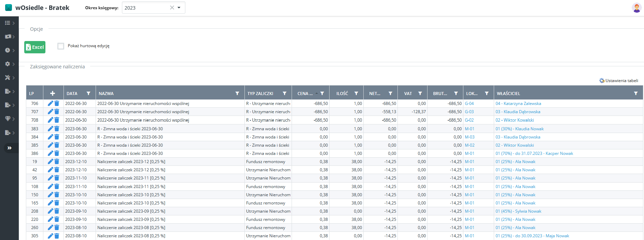Open filter for WŁAŚCICIEL column

(x=636, y=93)
